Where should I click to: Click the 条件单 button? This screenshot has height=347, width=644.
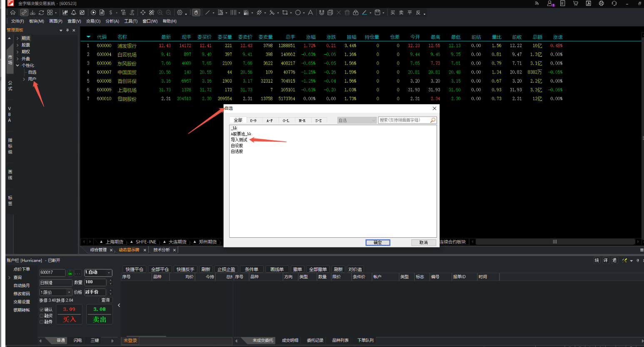(x=252, y=269)
